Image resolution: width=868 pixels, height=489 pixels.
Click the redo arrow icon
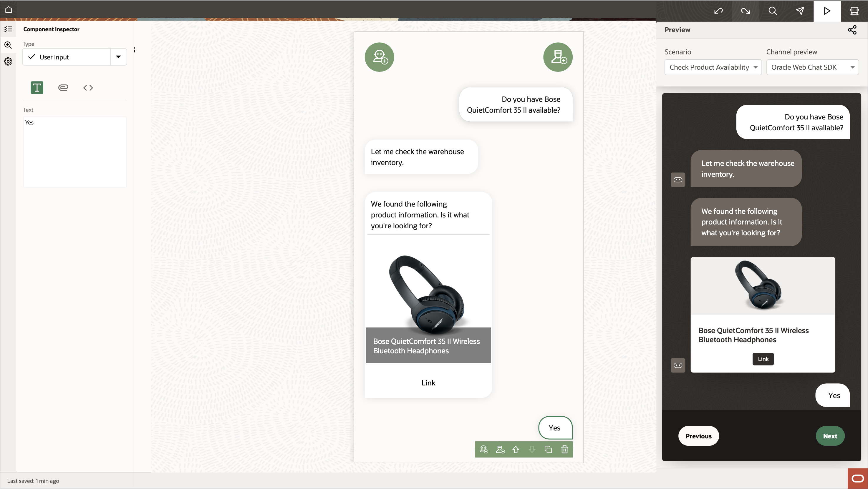click(x=746, y=11)
